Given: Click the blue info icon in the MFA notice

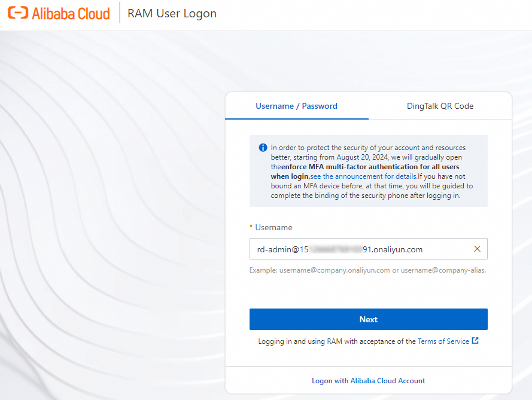Looking at the screenshot, I should [x=263, y=148].
